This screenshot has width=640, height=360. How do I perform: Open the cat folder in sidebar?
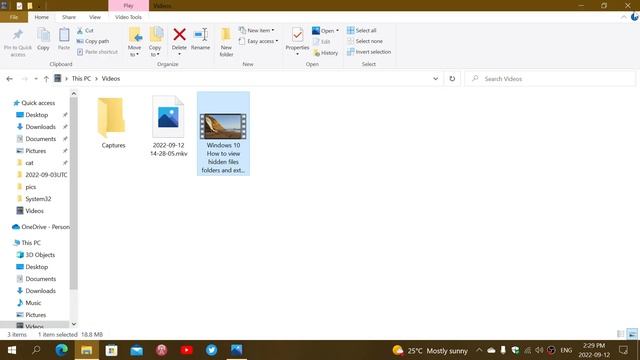click(29, 163)
